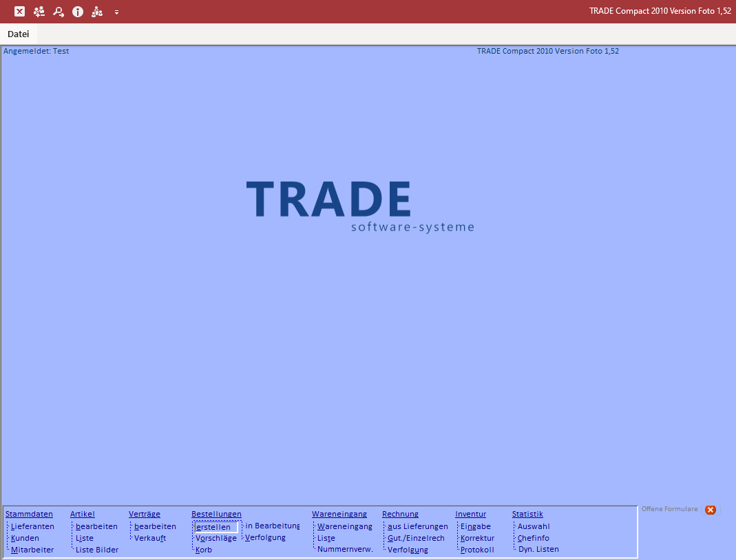Click the add/remove users icon
The height and width of the screenshot is (560, 736).
tap(39, 11)
